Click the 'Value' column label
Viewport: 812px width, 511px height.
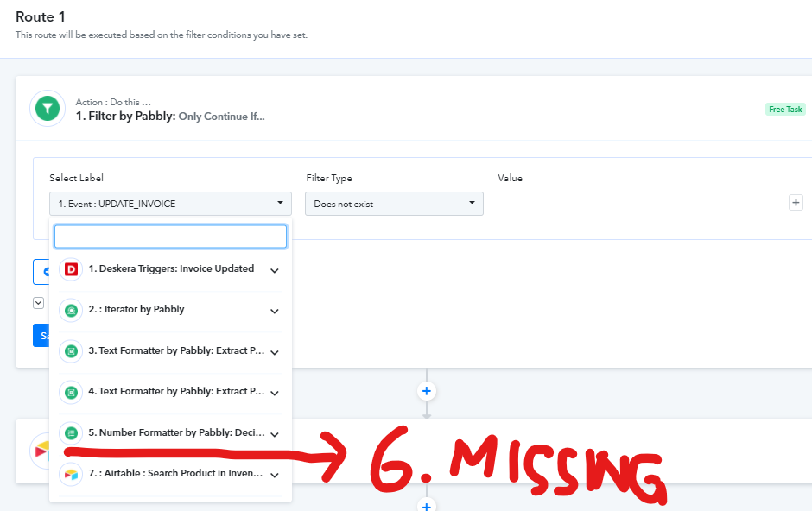point(510,178)
